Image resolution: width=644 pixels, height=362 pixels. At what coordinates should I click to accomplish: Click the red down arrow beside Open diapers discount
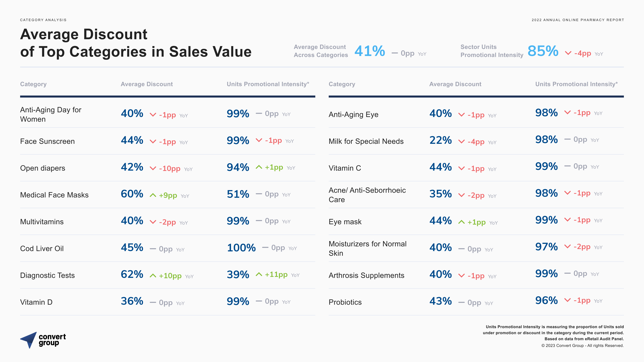tap(153, 168)
